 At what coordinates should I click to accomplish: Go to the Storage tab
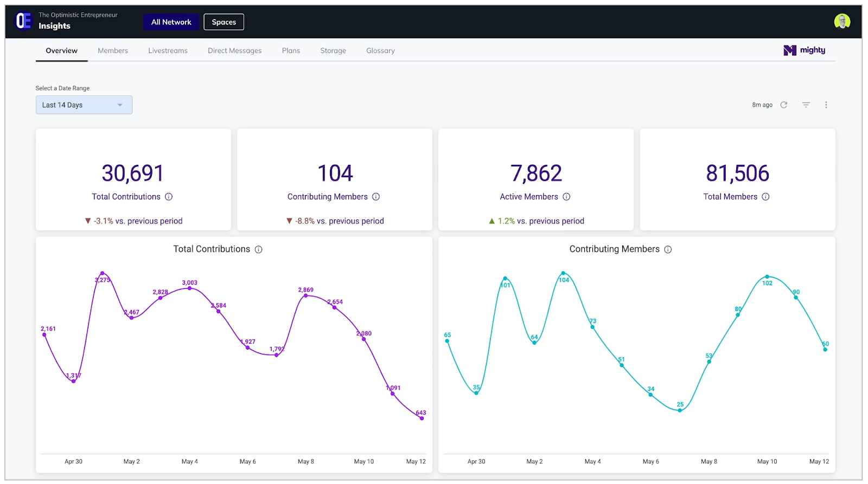(333, 51)
